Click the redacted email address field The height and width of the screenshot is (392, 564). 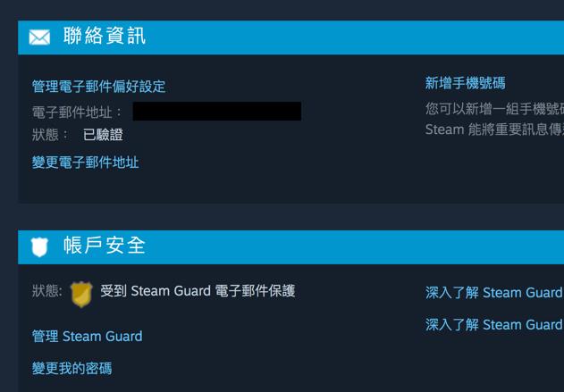(217, 111)
